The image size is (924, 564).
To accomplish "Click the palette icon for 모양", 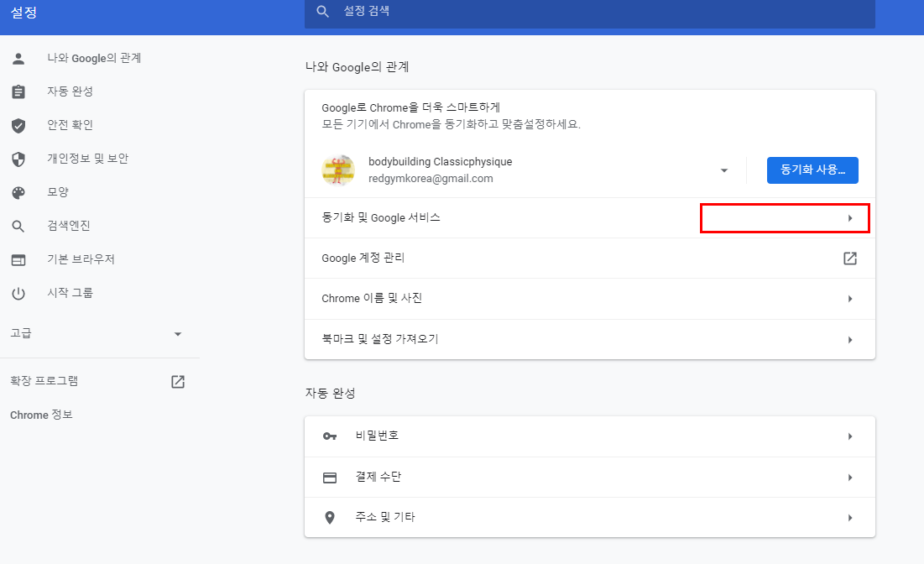I will (x=18, y=193).
